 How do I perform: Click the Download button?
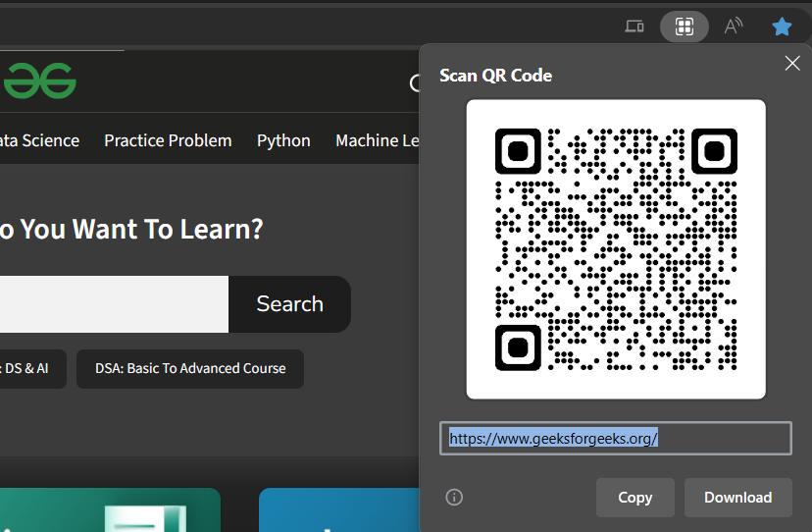[737, 498]
